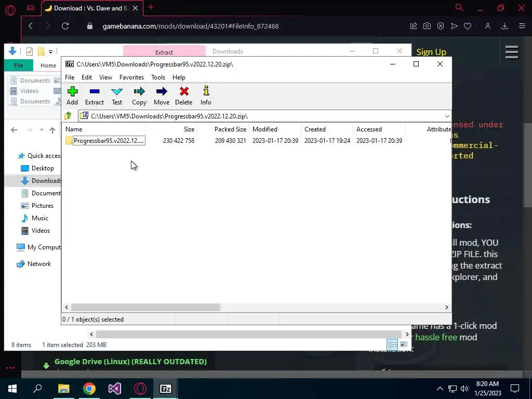The height and width of the screenshot is (399, 532).
Task: Open GameBanana hamburger menu
Action: pyautogui.click(x=512, y=52)
